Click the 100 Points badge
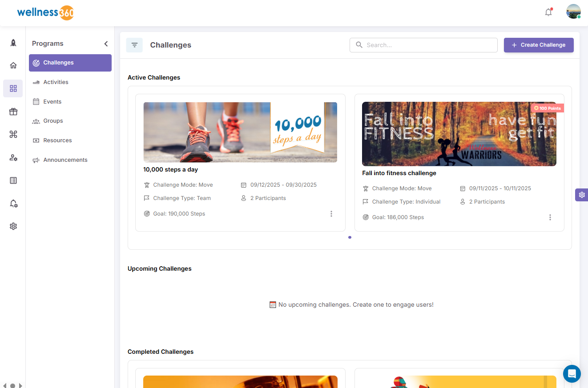This screenshot has height=388, width=588. coord(547,108)
